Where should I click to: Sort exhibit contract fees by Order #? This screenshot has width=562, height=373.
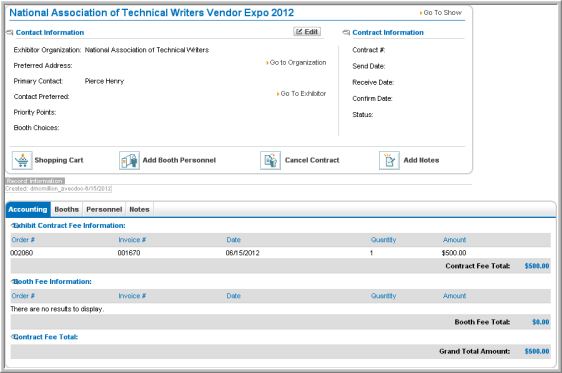click(23, 240)
